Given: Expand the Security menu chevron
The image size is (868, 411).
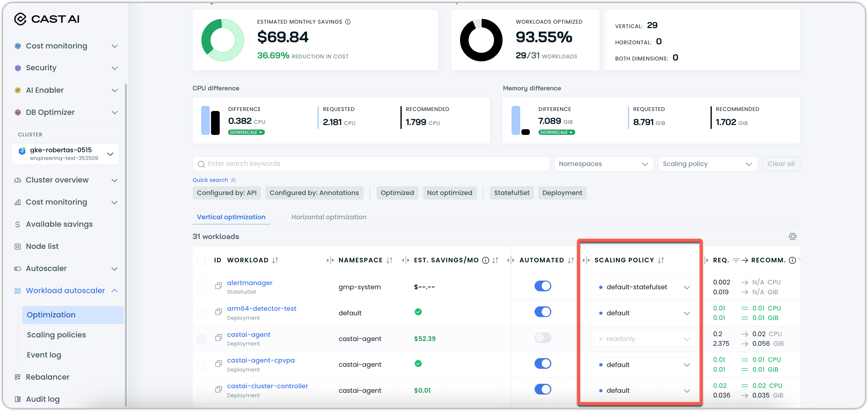Looking at the screenshot, I should [115, 68].
